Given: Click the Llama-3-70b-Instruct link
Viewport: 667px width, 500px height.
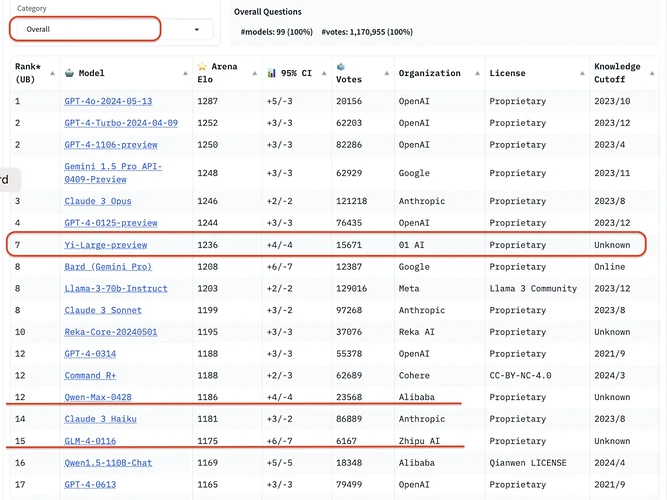Looking at the screenshot, I should click(x=116, y=289).
